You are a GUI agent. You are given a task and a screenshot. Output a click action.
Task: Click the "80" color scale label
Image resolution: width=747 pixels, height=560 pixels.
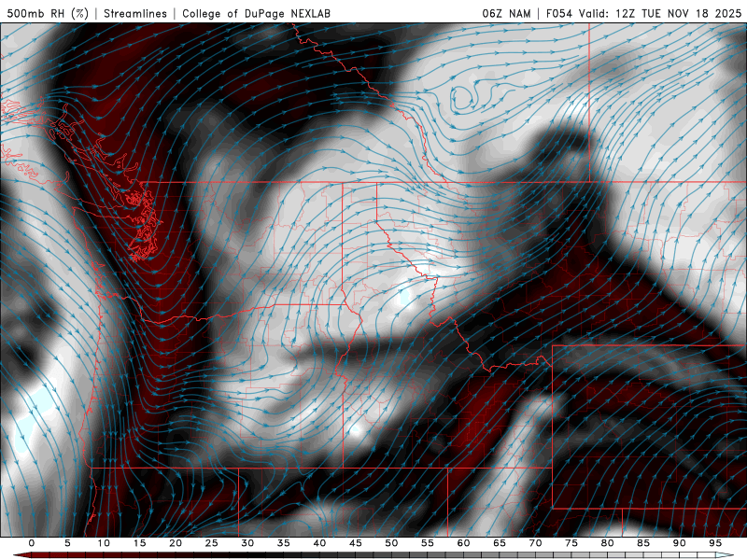click(607, 543)
